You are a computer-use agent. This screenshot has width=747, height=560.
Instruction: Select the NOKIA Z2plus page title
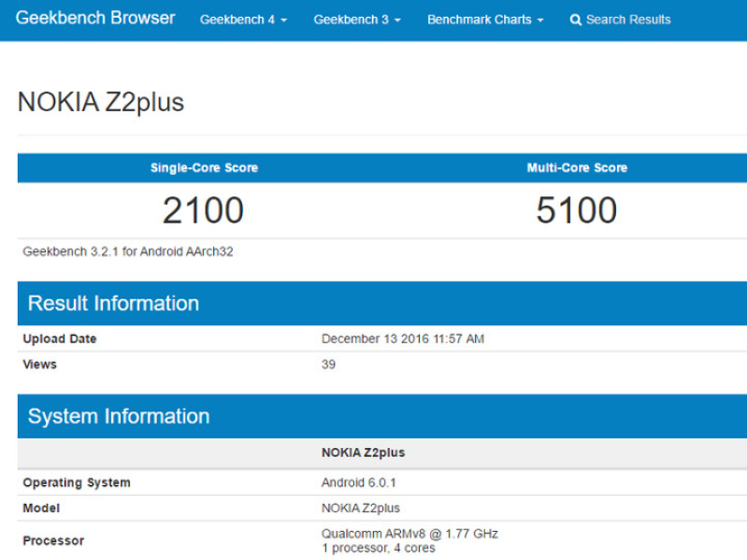(x=101, y=102)
